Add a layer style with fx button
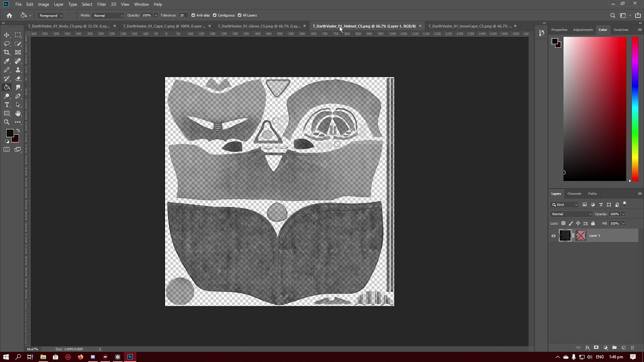The image size is (644, 362). [x=587, y=347]
